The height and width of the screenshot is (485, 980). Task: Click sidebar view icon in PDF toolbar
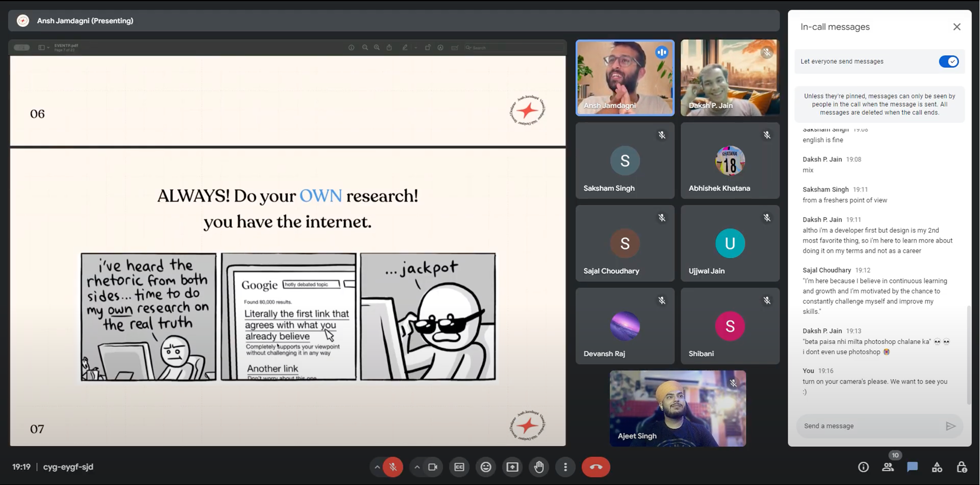[42, 48]
